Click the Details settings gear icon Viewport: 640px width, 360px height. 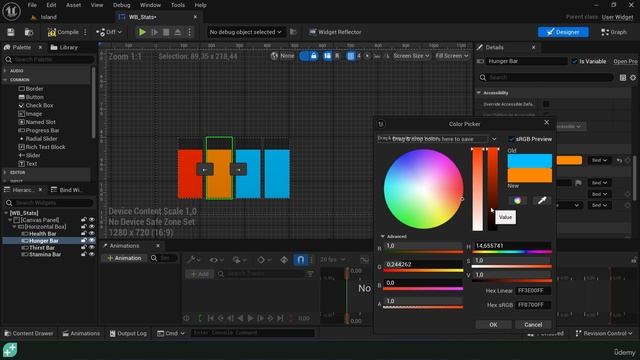click(x=633, y=78)
